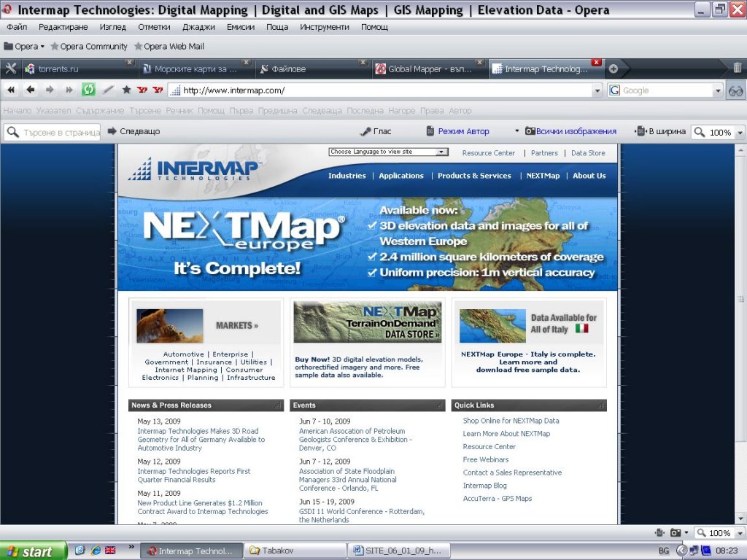
Task: Open closed tabs trash icon
Action: [x=737, y=68]
